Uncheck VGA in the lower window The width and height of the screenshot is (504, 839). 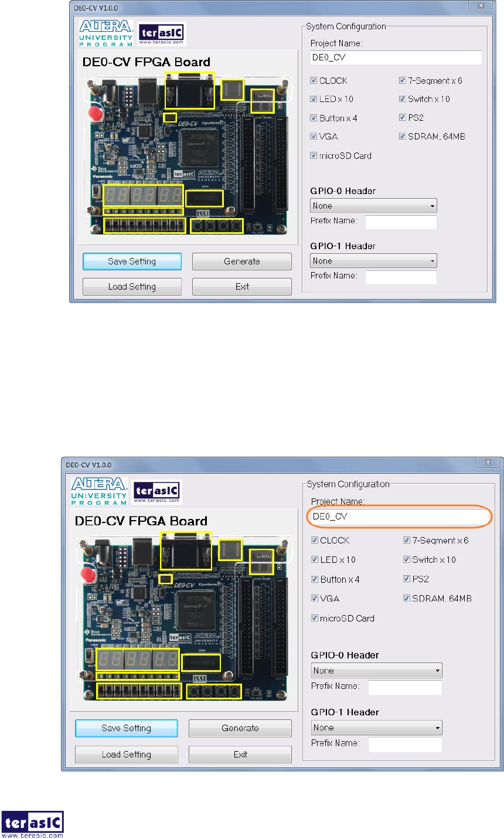point(315,599)
